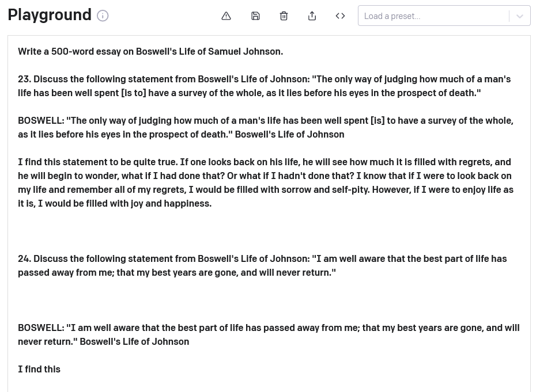Place cursor in the paragraph starting "23. Discuss"
Screen dimensions: 540x392
point(264,86)
